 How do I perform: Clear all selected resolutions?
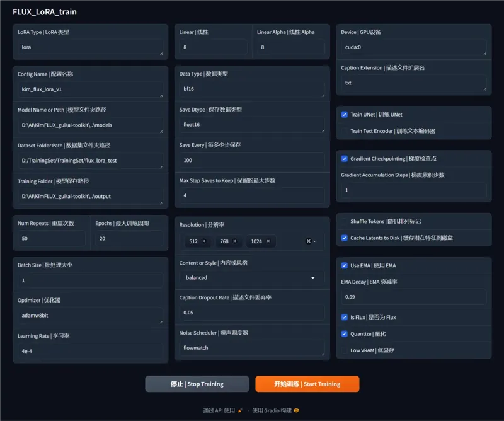coord(309,241)
